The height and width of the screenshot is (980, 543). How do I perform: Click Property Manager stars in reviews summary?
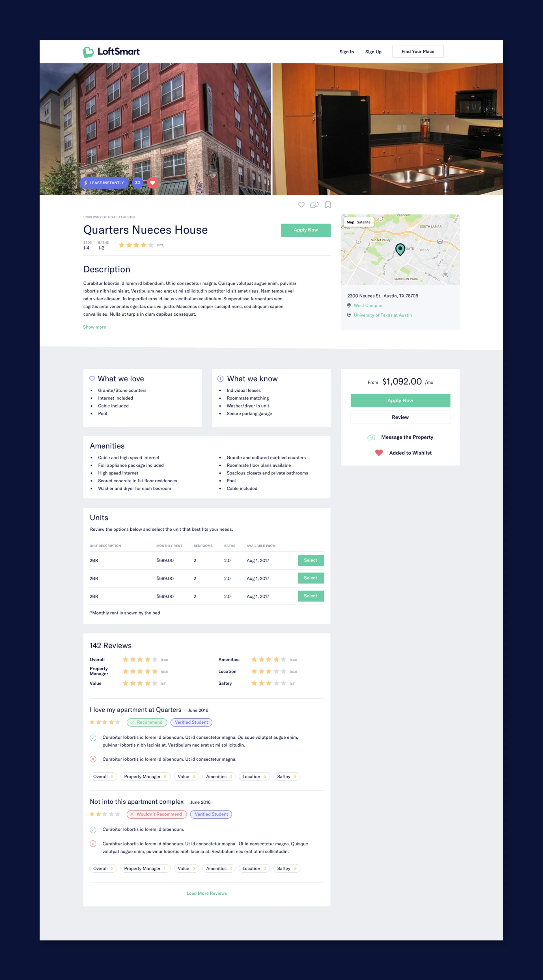coord(140,671)
